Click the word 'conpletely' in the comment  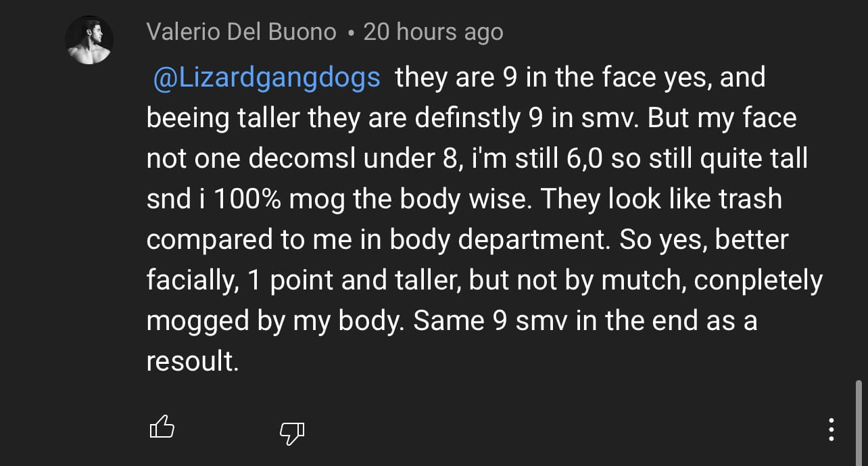(x=758, y=281)
